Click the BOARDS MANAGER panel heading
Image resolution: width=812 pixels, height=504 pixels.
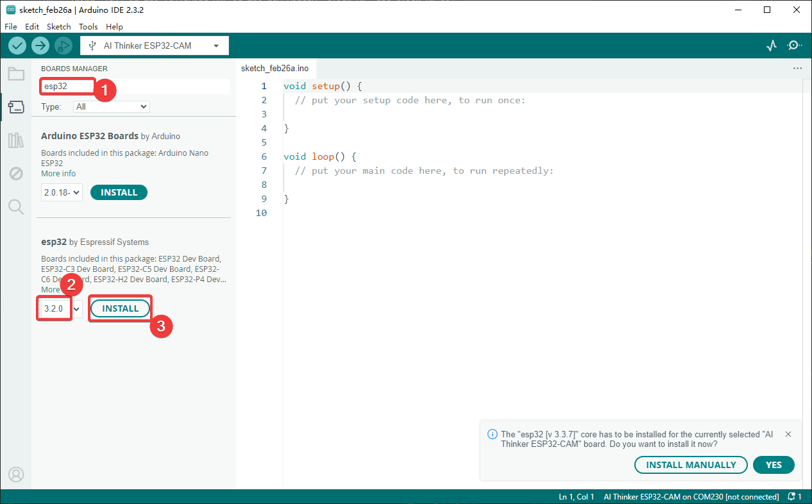[x=74, y=69]
